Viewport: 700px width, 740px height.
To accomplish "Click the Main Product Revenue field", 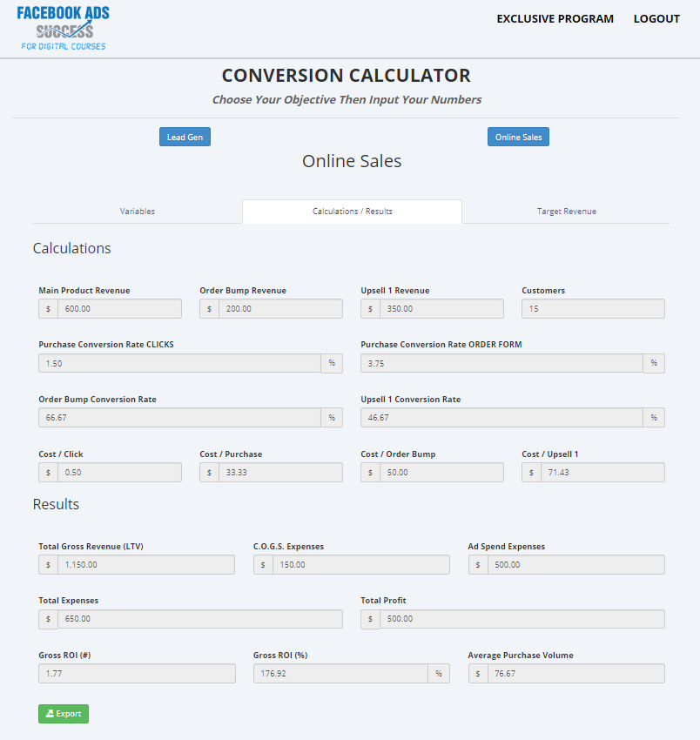I will tap(119, 309).
